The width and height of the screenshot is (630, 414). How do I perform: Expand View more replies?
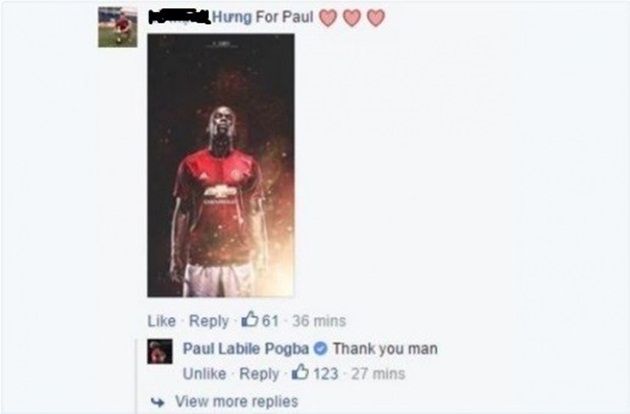click(237, 401)
